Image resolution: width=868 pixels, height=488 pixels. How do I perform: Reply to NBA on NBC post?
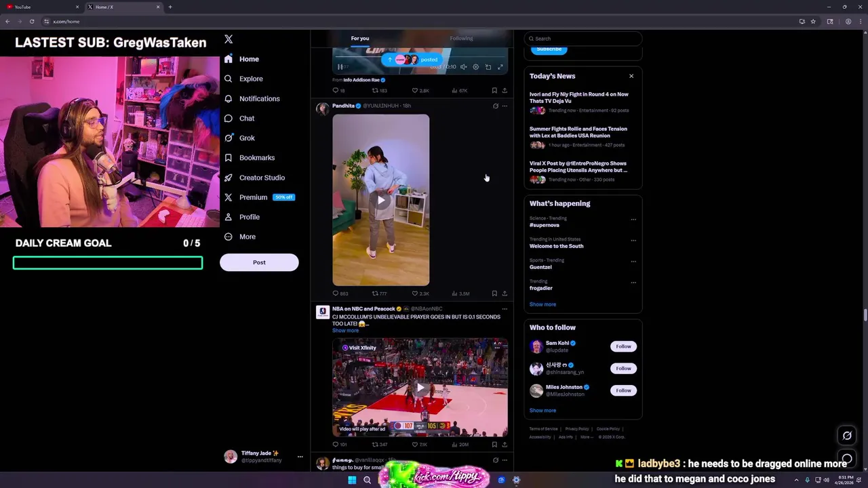(x=339, y=445)
